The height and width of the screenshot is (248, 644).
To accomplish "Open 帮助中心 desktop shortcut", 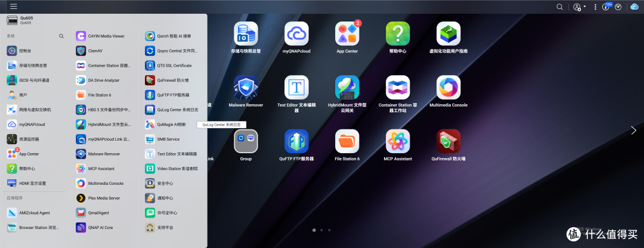I will coord(398,34).
